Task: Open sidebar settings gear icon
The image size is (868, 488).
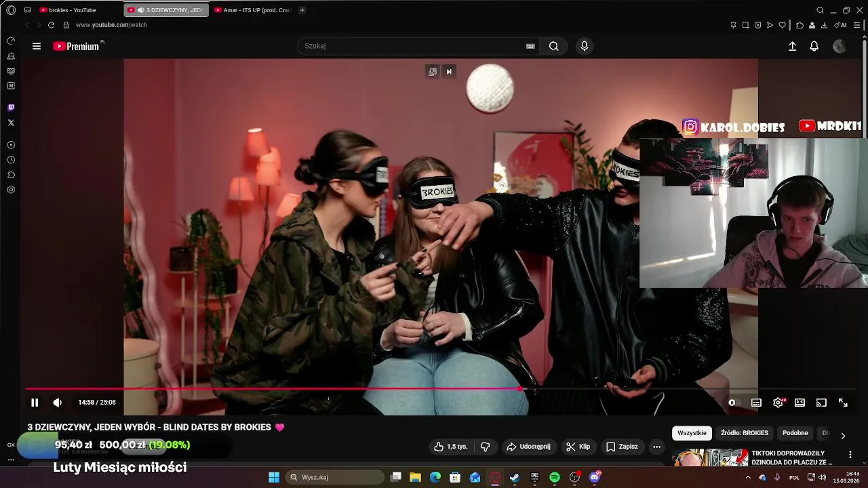Action: pos(11,190)
